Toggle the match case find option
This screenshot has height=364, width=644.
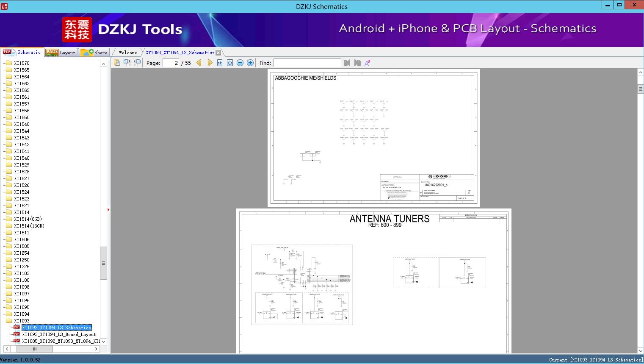[368, 63]
